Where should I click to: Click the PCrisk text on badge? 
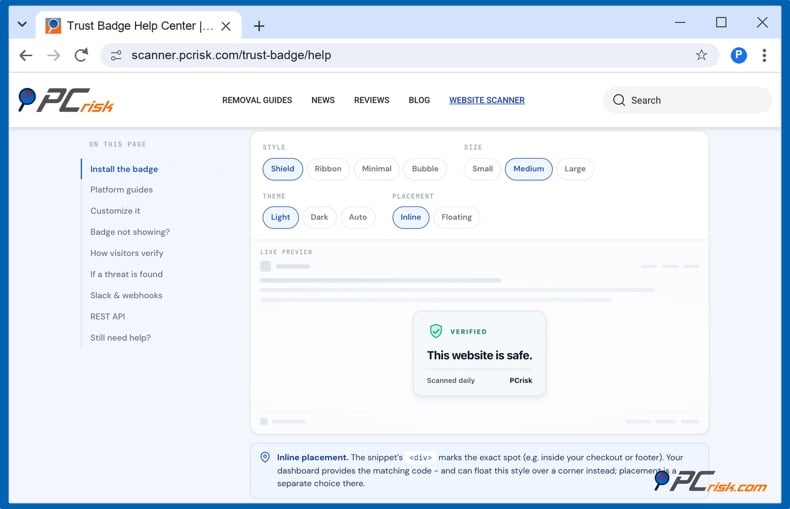[520, 380]
